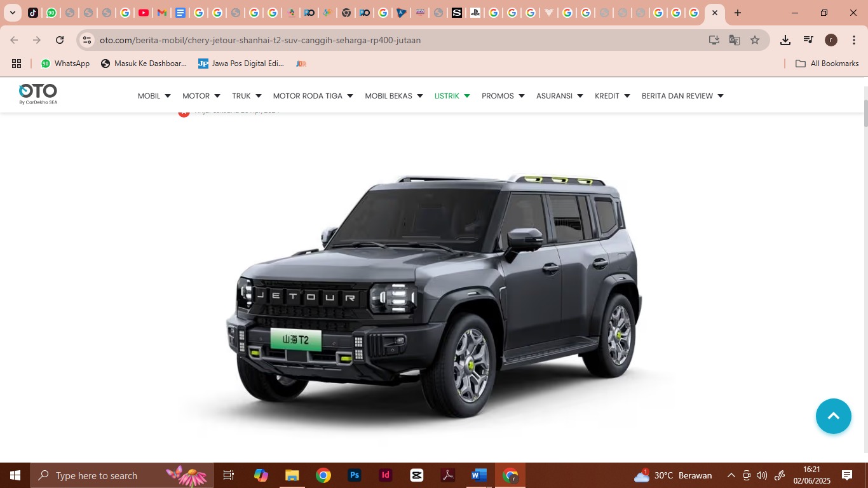Open Task View on the taskbar
This screenshot has width=868, height=488.
[229, 475]
